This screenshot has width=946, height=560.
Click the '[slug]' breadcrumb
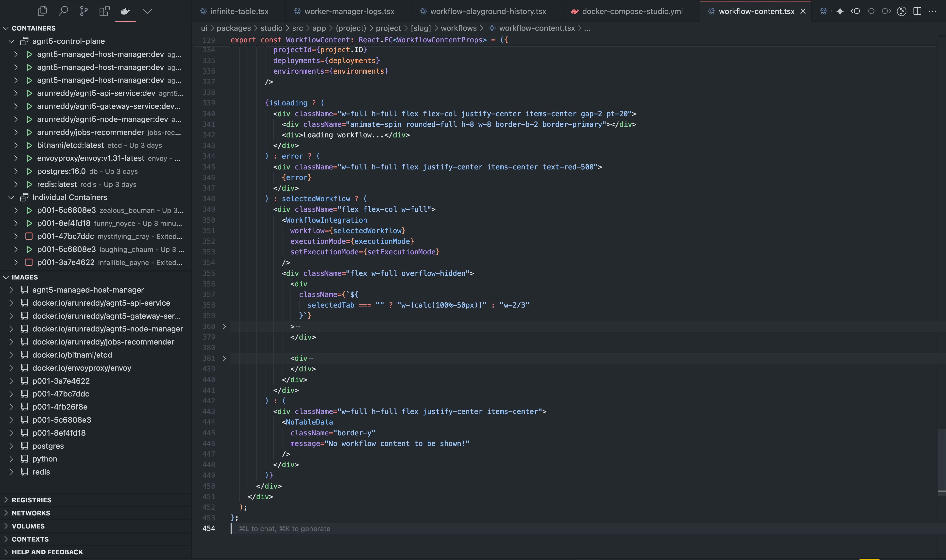point(421,28)
